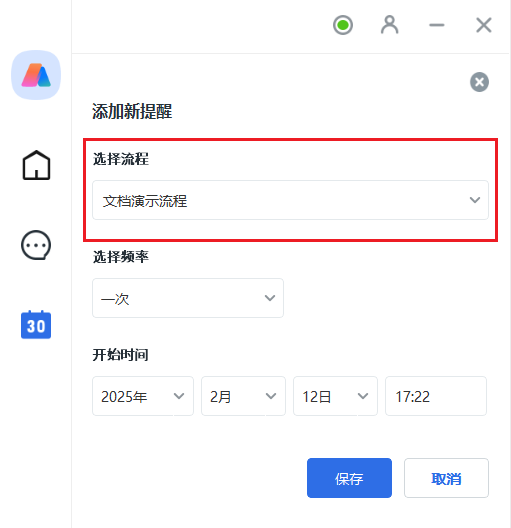Click the green online status indicator

(x=343, y=25)
